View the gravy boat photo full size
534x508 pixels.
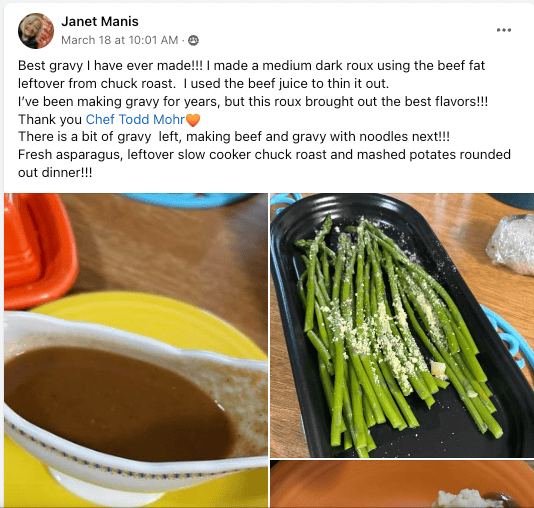click(136, 350)
